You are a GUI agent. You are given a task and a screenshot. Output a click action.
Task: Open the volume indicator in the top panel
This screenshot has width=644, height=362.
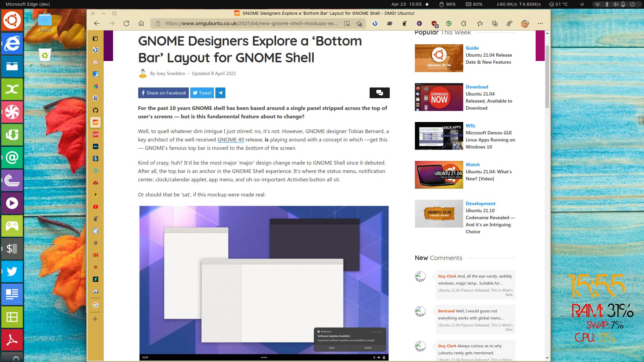[x=615, y=4]
